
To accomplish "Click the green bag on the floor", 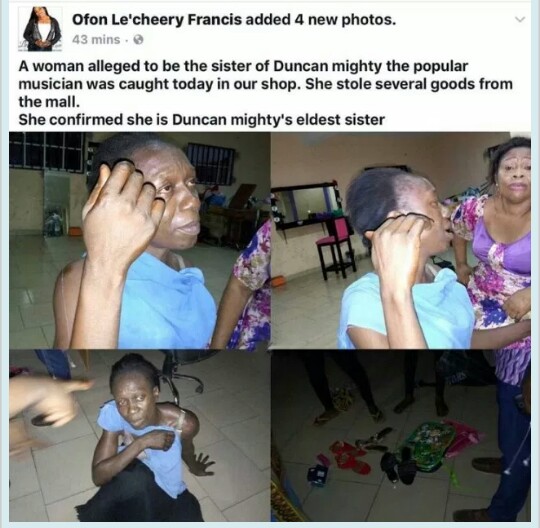I will coord(425,446).
